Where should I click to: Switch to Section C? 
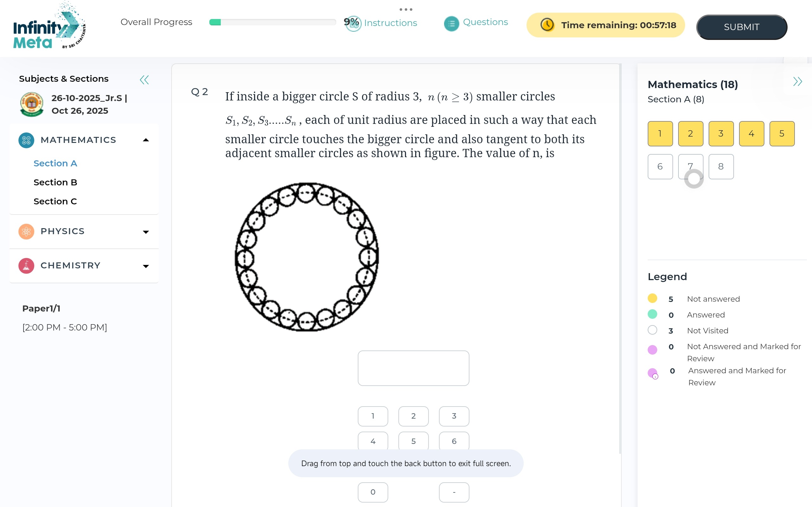(x=56, y=202)
